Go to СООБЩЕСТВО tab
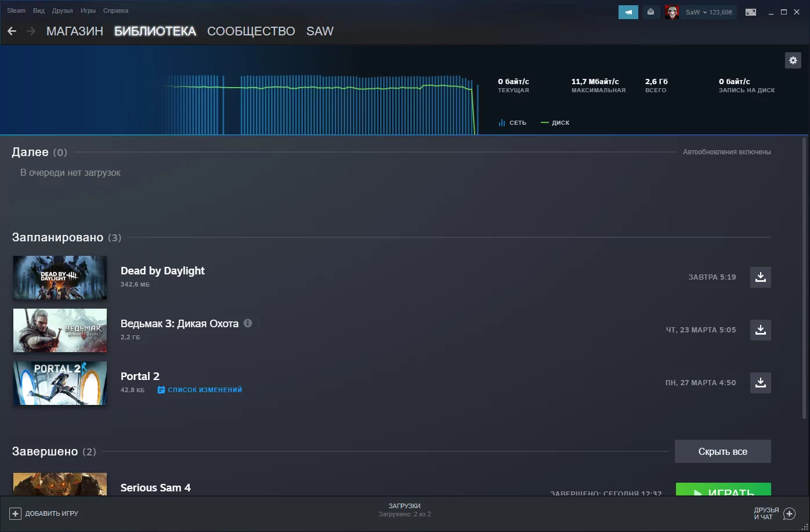Screen dimensions: 810x532 click(251, 31)
